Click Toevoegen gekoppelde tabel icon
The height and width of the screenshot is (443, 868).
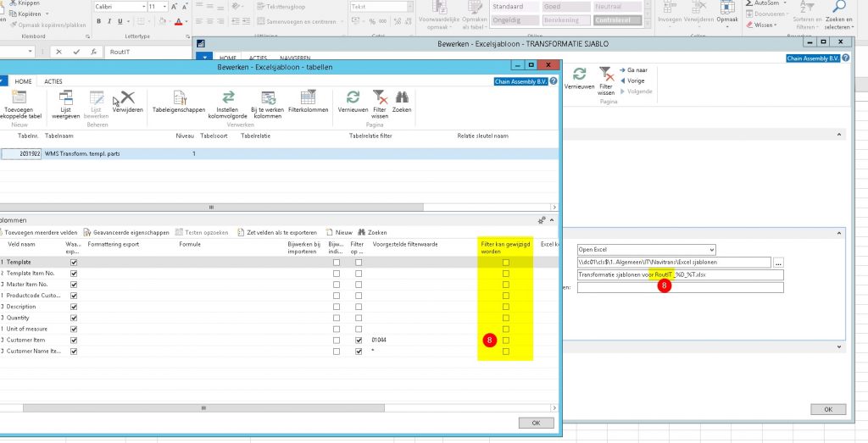coord(19,97)
